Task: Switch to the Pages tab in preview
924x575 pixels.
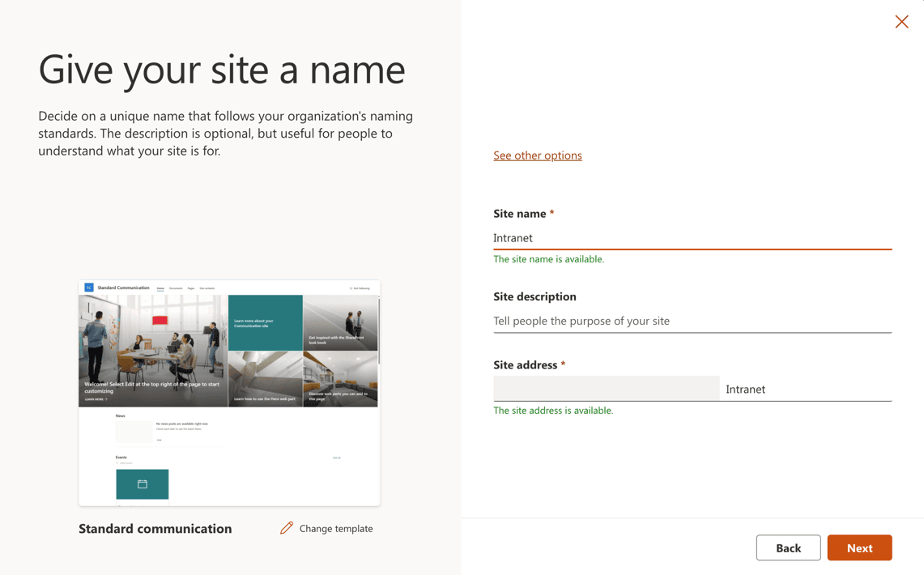Action: (190, 288)
